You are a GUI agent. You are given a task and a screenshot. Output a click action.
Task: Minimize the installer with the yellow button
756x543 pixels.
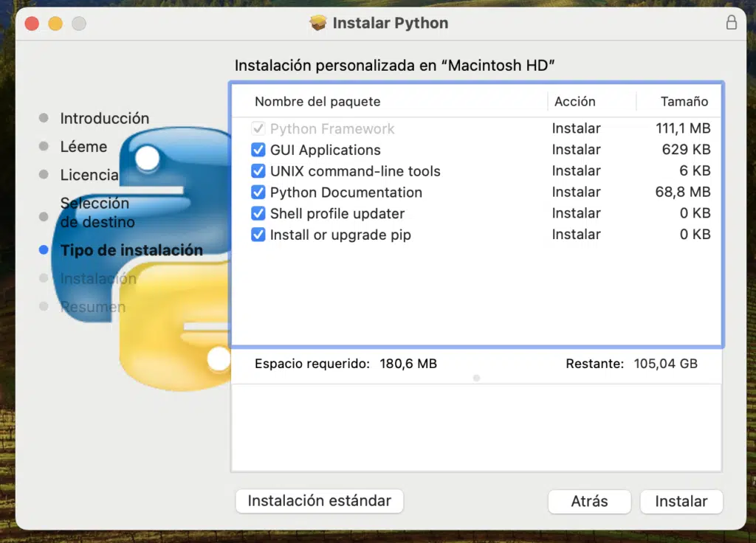pos(55,23)
